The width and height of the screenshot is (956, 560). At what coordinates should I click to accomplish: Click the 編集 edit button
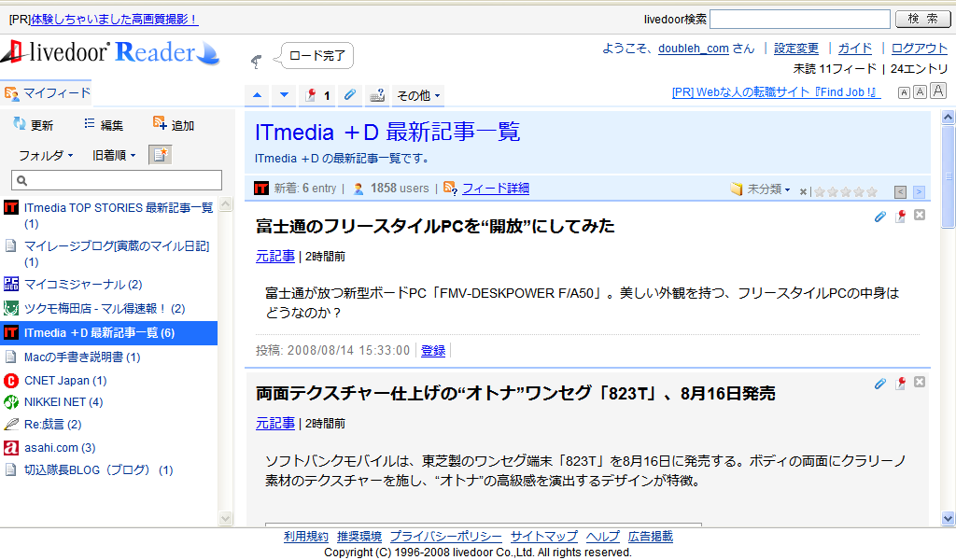coord(104,125)
